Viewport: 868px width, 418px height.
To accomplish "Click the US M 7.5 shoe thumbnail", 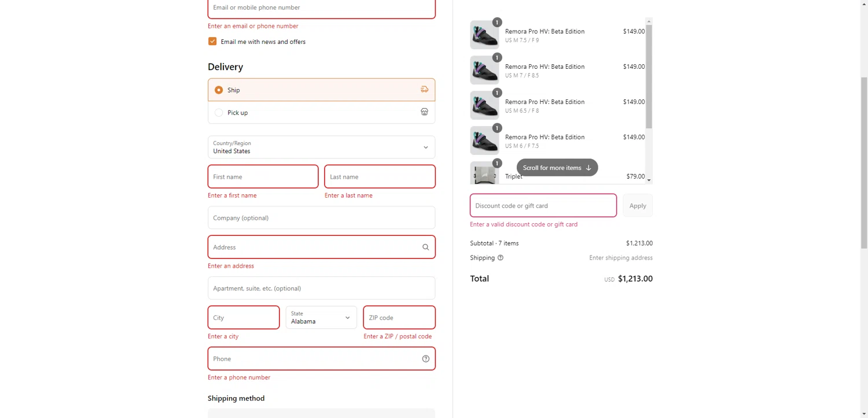I will pos(484,35).
